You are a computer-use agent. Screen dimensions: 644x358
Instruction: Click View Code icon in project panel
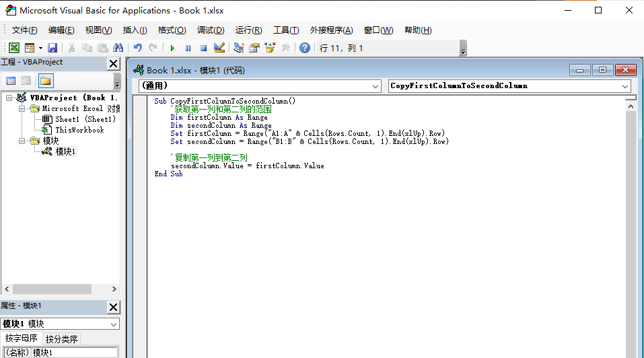11,81
